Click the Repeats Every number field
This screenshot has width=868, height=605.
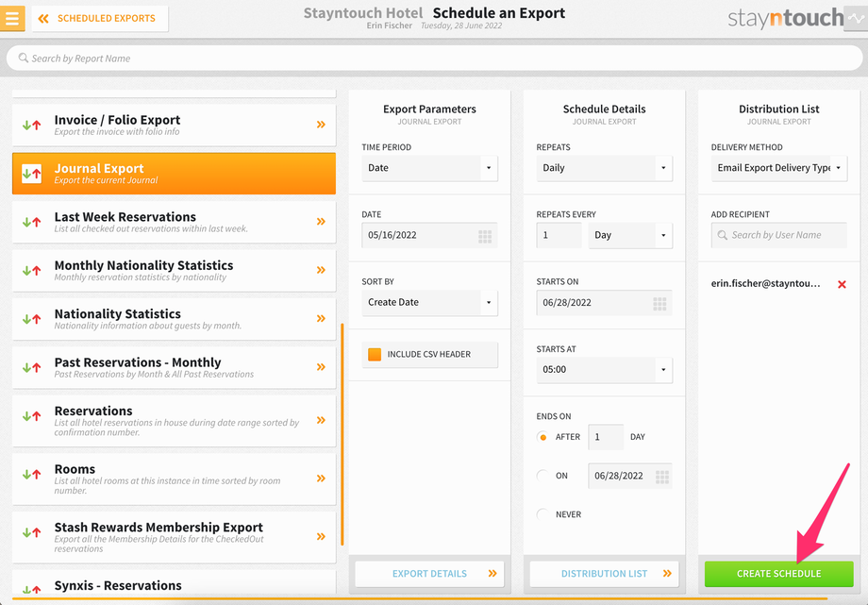(559, 235)
